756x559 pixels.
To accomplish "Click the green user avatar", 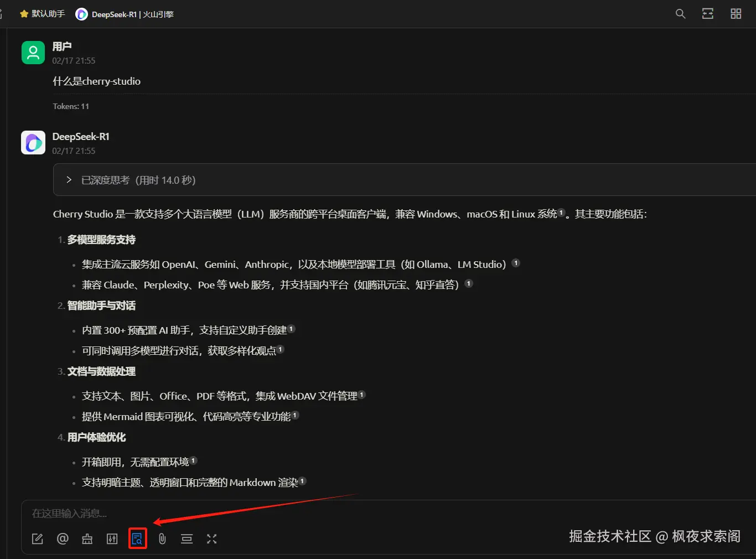I will (x=33, y=53).
